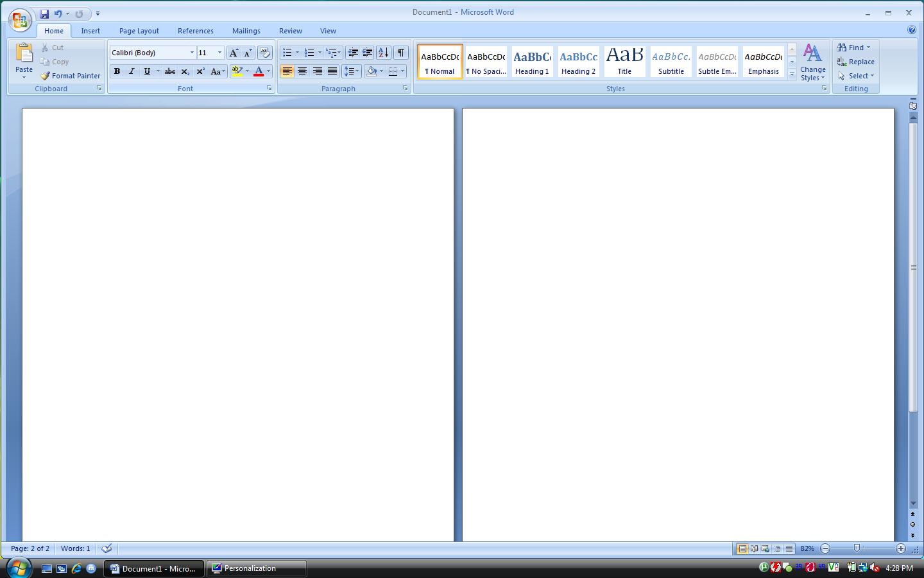The image size is (924, 578).
Task: Apply the yellow text highlight color
Action: point(237,71)
